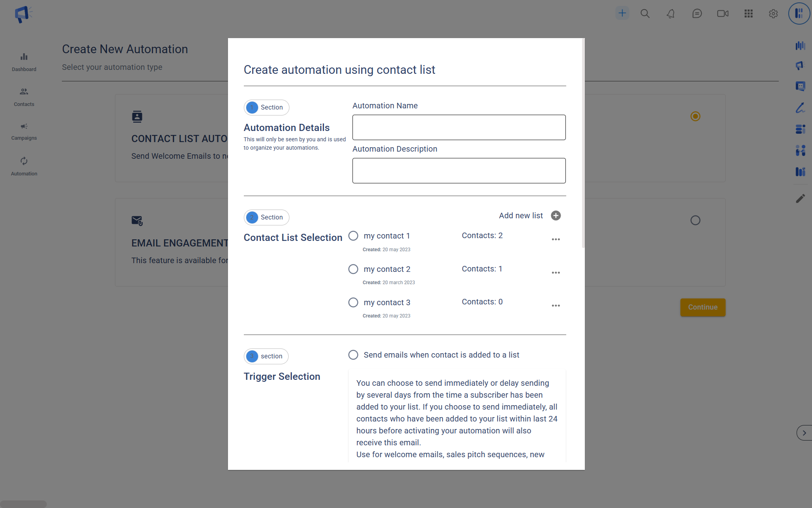The width and height of the screenshot is (812, 508).
Task: Click the search magnifier icon in header
Action: (x=645, y=13)
